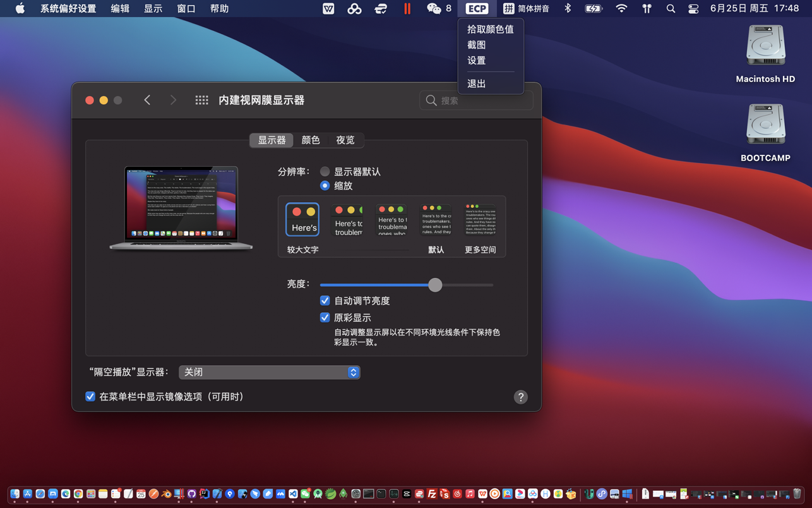The height and width of the screenshot is (508, 812).
Task: Open the 简体拼音 input source menu
Action: click(526, 8)
